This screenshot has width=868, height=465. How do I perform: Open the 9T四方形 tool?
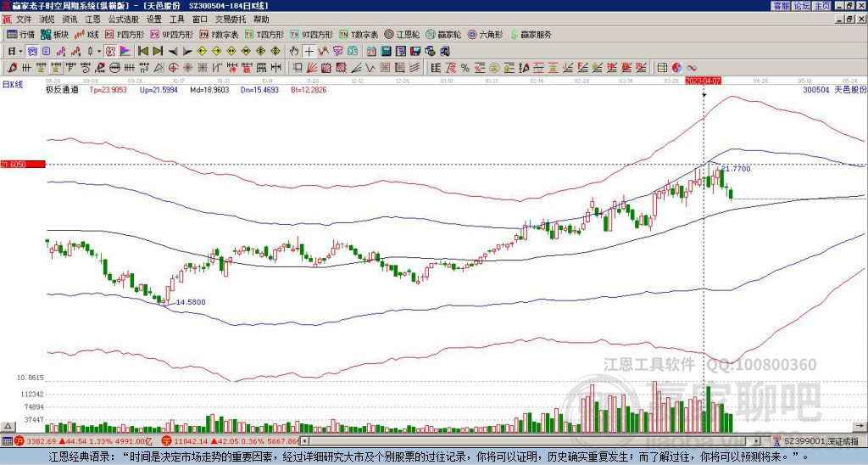pyautogui.click(x=311, y=34)
